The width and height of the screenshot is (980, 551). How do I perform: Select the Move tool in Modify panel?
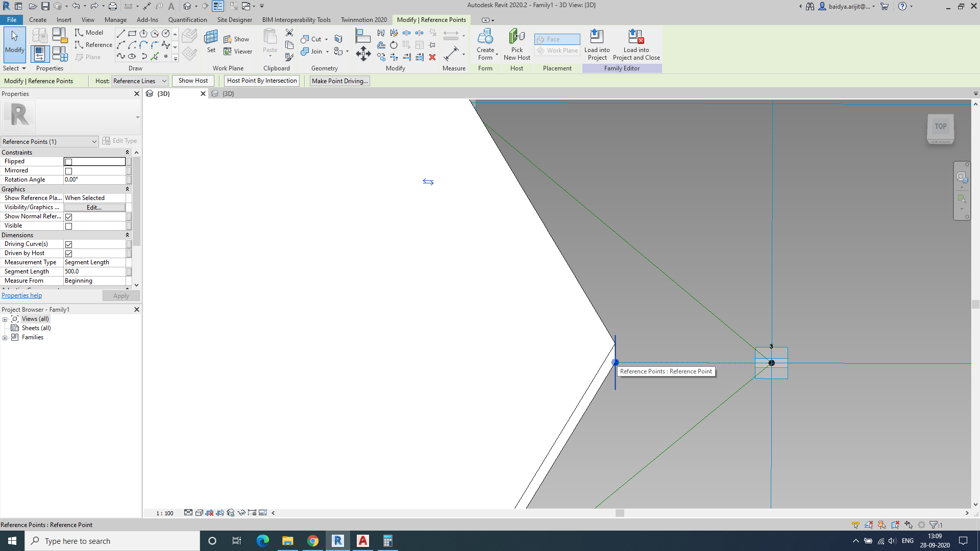tap(364, 54)
